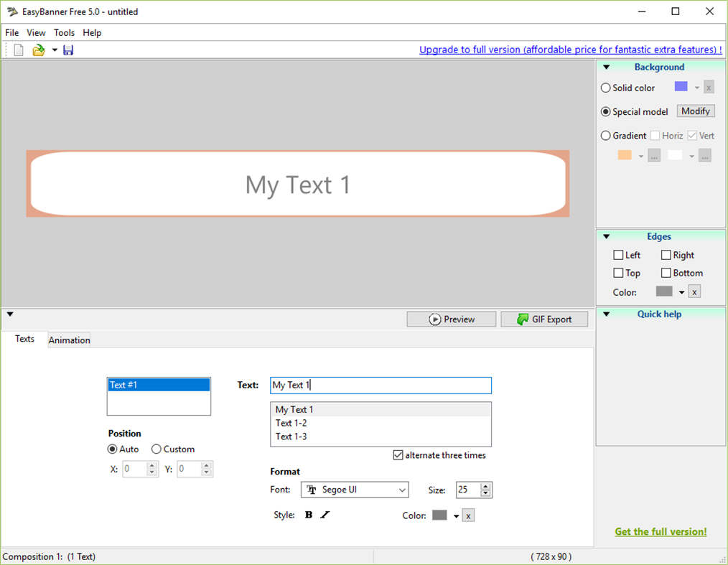Click the banner preview image
Image resolution: width=728 pixels, height=565 pixels.
click(x=298, y=184)
